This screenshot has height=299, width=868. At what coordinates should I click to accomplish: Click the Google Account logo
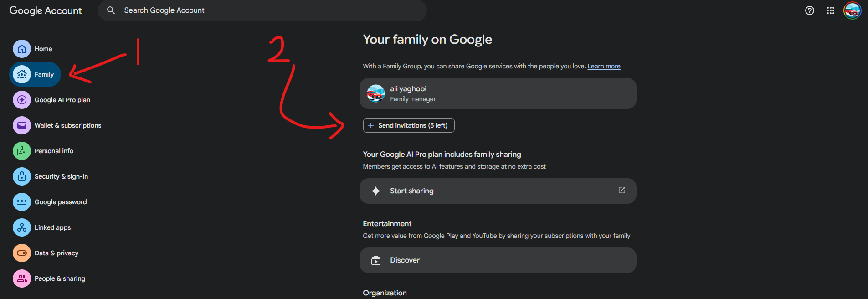pyautogui.click(x=46, y=10)
